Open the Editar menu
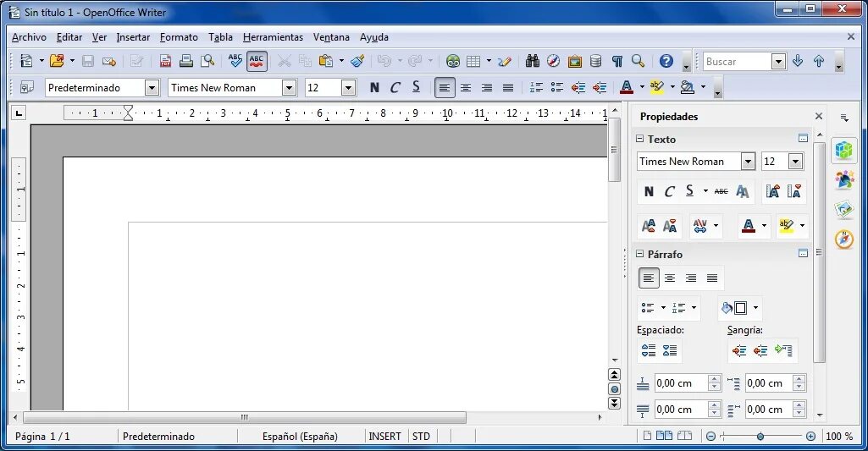The image size is (868, 451). 69,37
